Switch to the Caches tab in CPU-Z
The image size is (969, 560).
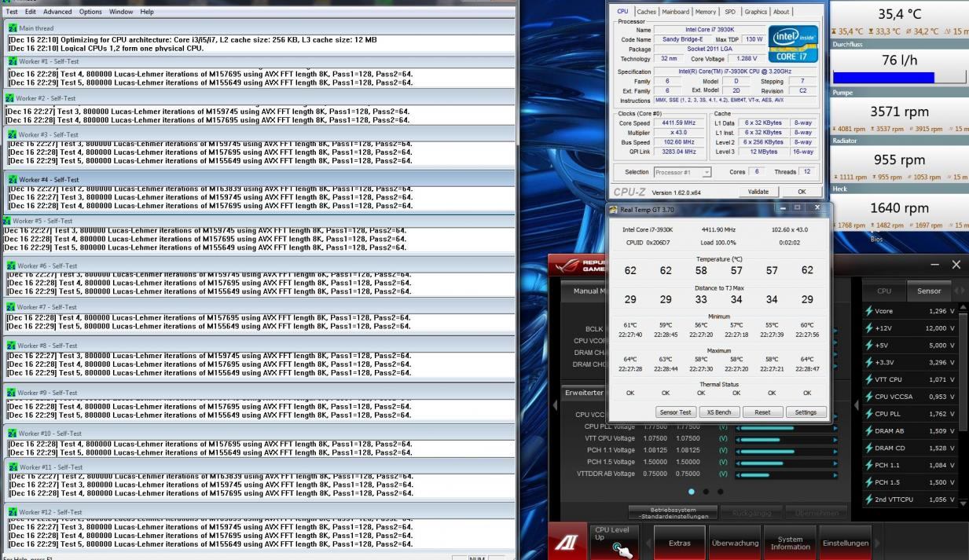coord(647,12)
